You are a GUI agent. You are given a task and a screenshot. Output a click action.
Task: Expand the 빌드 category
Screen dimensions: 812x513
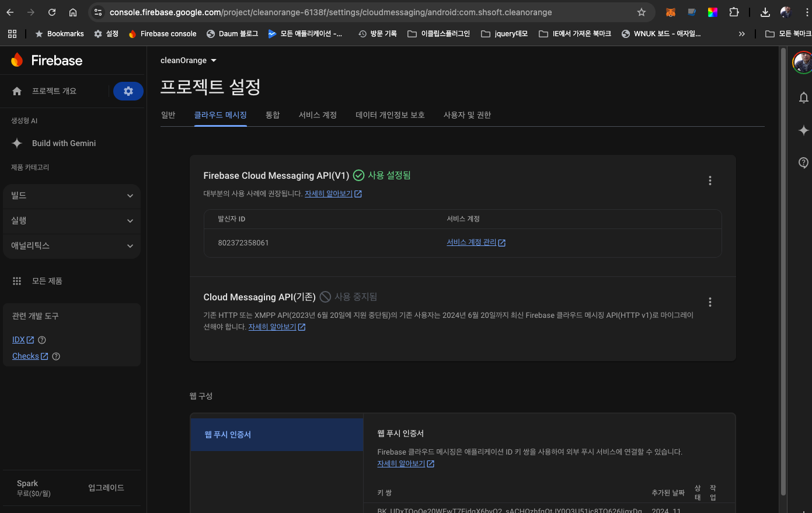tap(72, 196)
